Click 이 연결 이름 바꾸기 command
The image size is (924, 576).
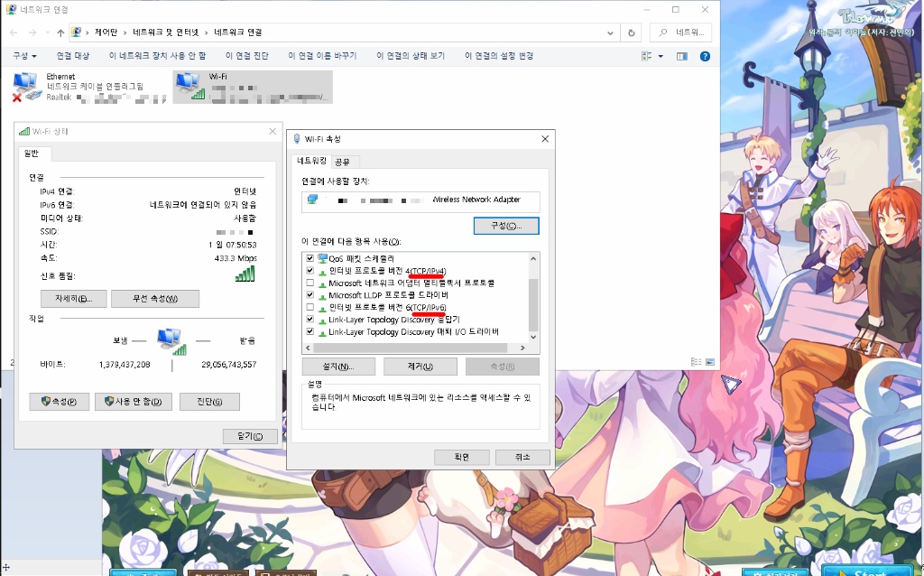(322, 56)
